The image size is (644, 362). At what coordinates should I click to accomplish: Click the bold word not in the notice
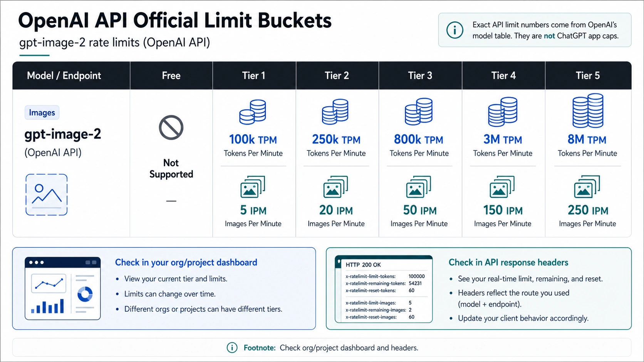pos(549,36)
